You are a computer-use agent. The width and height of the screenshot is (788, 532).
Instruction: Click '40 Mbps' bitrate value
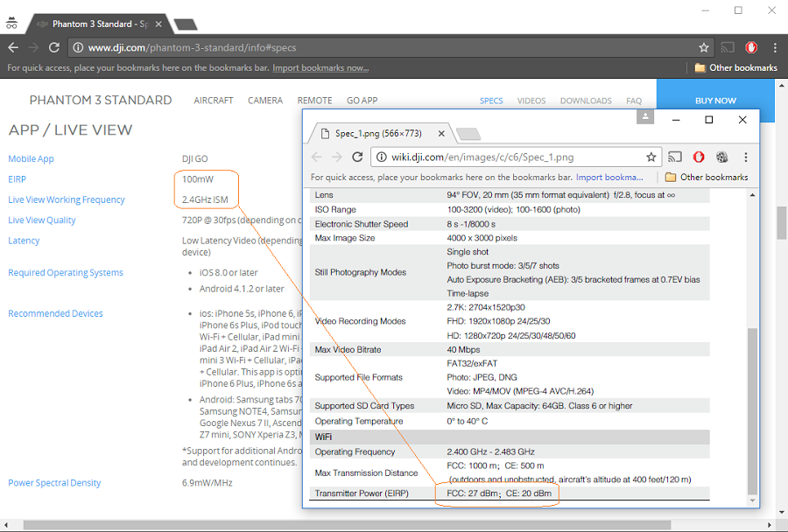click(x=463, y=350)
